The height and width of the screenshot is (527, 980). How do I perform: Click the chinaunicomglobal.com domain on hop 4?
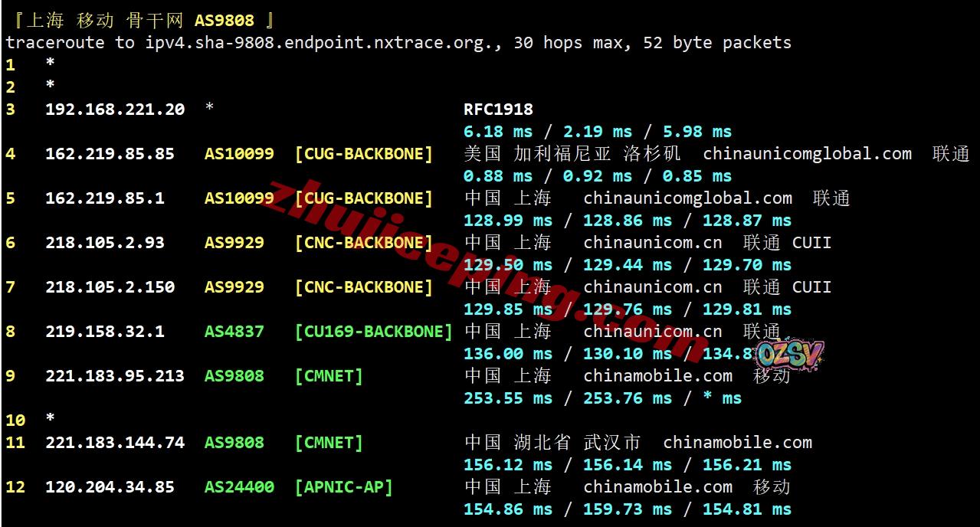pyautogui.click(x=807, y=154)
